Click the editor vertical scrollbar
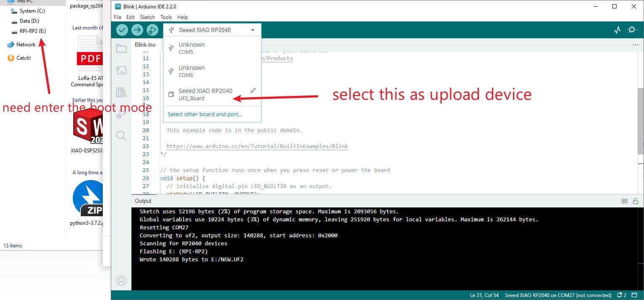Viewport: 644px width, 300px height. pos(641,120)
